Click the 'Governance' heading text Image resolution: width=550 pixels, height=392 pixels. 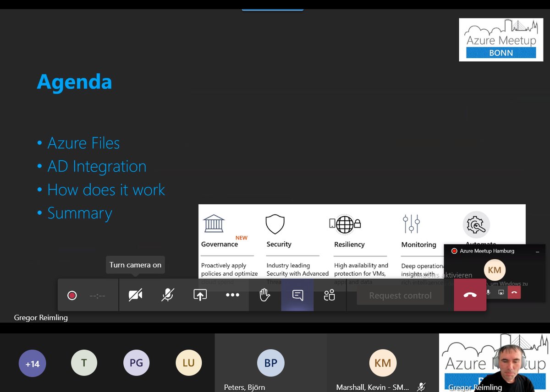click(x=220, y=244)
